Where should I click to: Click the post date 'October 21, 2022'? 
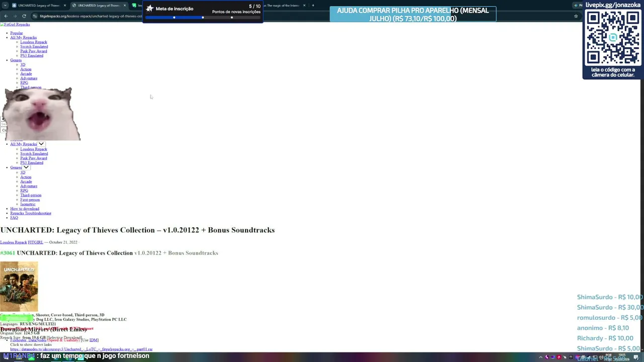click(63, 242)
